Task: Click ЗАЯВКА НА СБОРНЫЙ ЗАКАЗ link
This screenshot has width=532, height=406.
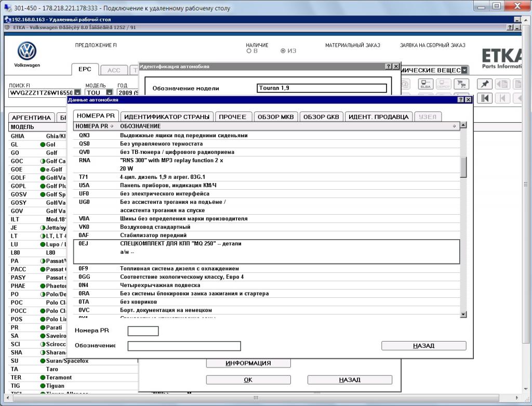Action: pyautogui.click(x=433, y=45)
